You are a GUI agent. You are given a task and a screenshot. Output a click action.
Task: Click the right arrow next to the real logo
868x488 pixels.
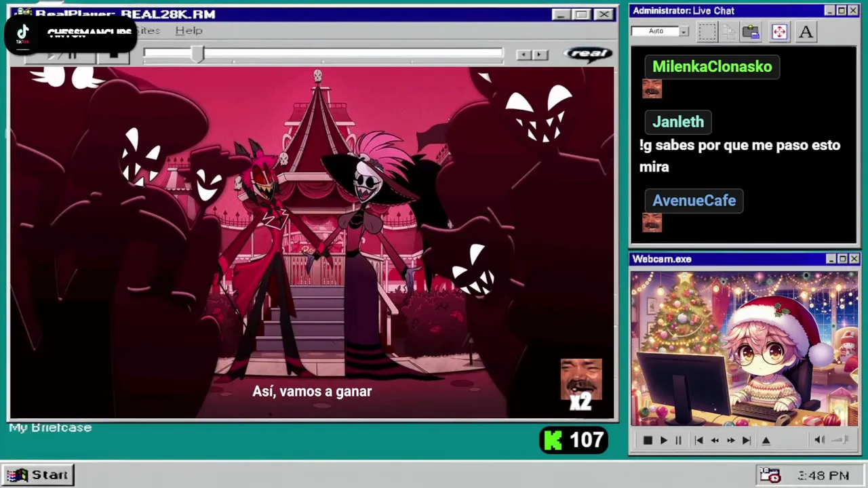click(540, 54)
